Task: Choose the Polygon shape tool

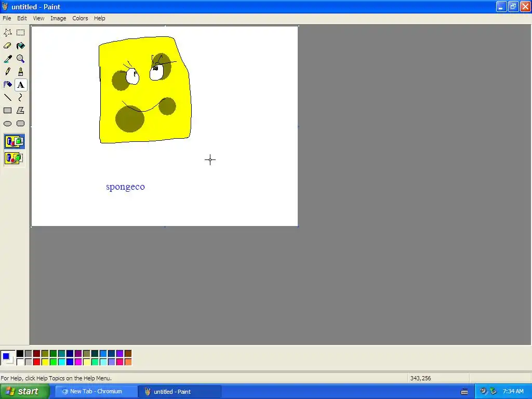Action: pos(21,111)
